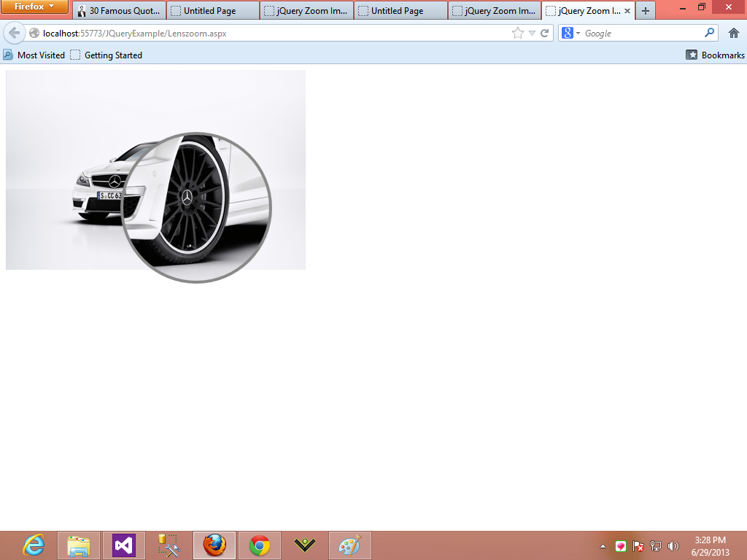The image size is (747, 560).
Task: Close the active jQuery Zoom tab
Action: pyautogui.click(x=627, y=10)
